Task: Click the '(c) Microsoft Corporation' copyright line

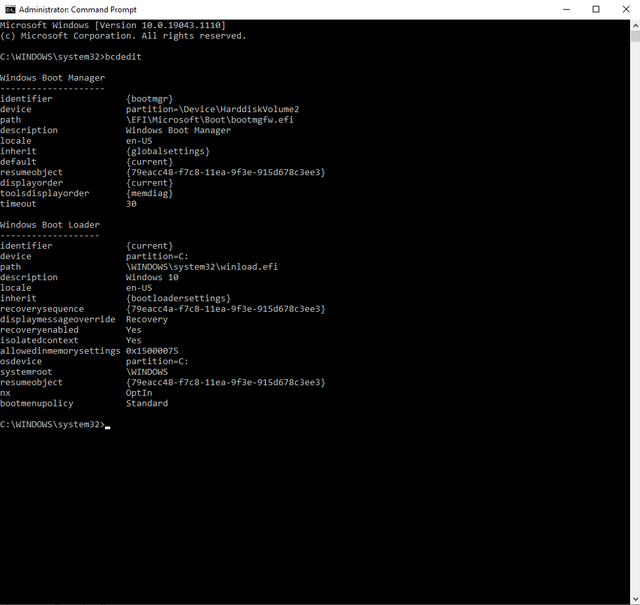Action: pos(123,36)
